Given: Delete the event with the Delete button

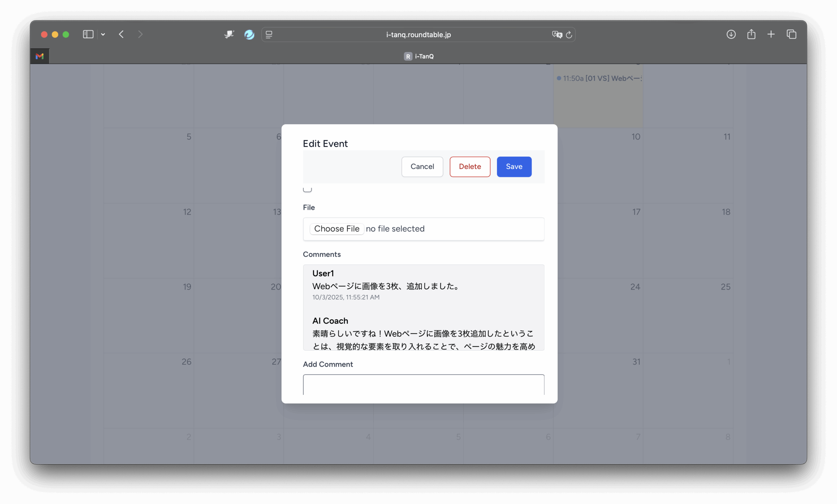Looking at the screenshot, I should point(470,166).
